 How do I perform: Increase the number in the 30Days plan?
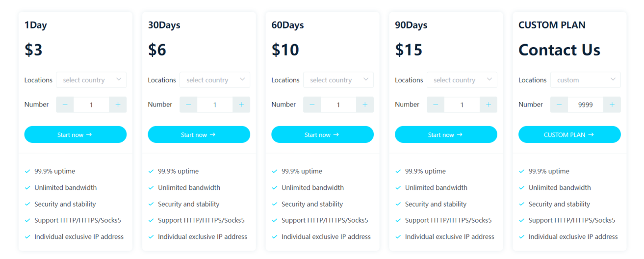(241, 104)
